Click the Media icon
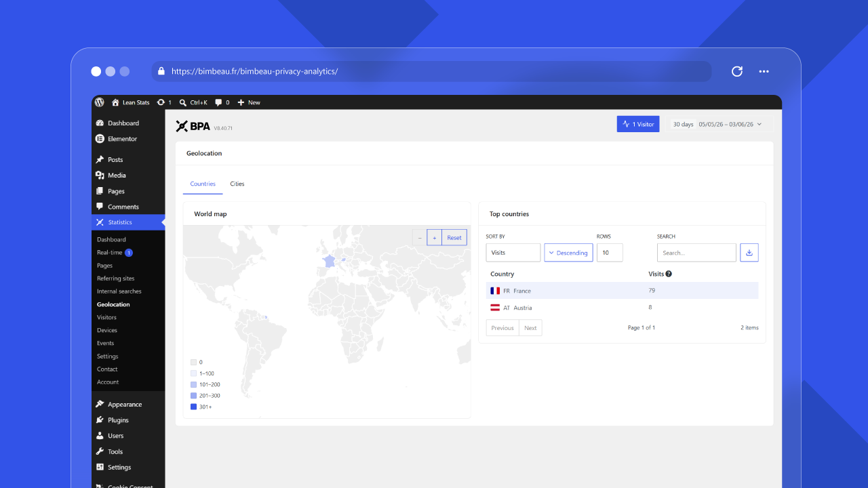Screen dimensions: 868x488 coord(100,176)
